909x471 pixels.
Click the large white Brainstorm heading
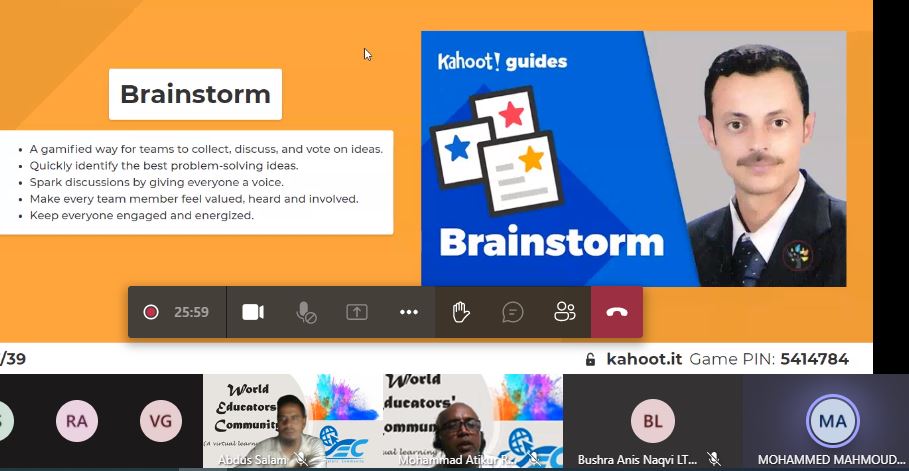click(x=551, y=242)
